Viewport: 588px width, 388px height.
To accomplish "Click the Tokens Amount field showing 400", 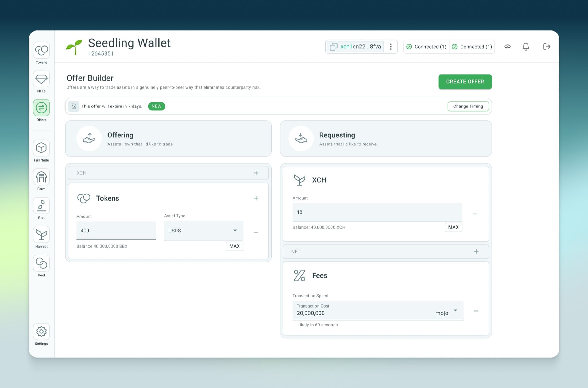I will pyautogui.click(x=116, y=231).
